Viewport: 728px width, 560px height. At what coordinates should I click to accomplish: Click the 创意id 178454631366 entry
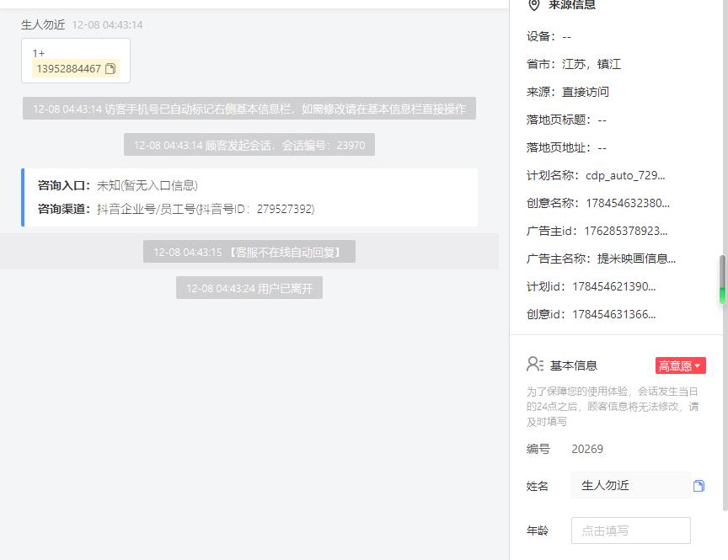[x=591, y=315]
